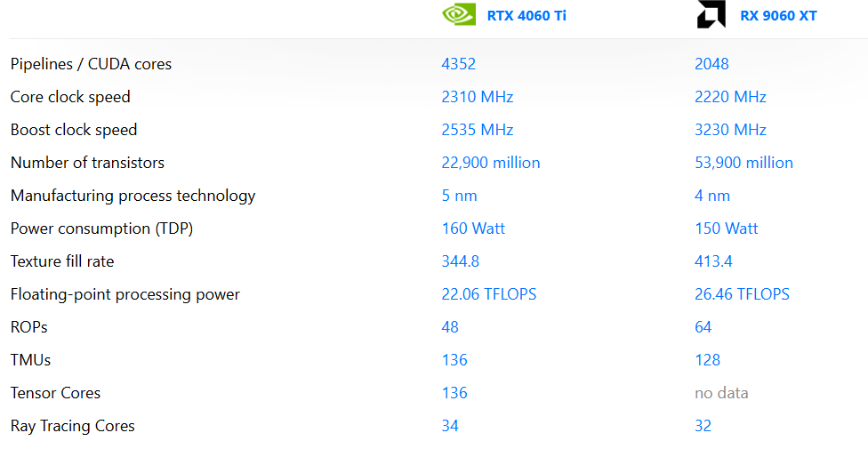Select RX 9060 XT pipelines value 2048
Image resolution: width=868 pixels, height=473 pixels.
pyautogui.click(x=711, y=64)
